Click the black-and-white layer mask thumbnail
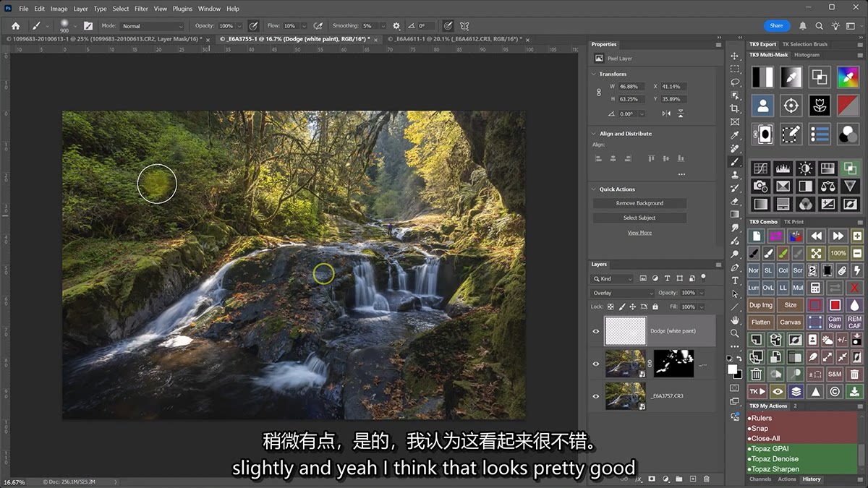868x488 pixels. tap(673, 364)
